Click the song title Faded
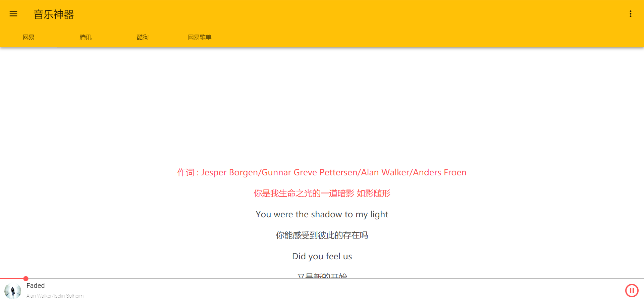 click(36, 286)
